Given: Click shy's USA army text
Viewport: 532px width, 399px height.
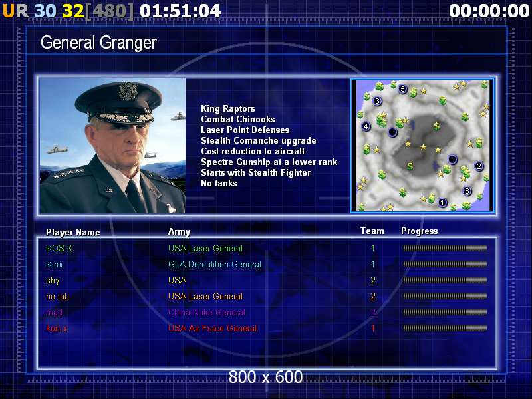Looking at the screenshot, I should tap(177, 280).
